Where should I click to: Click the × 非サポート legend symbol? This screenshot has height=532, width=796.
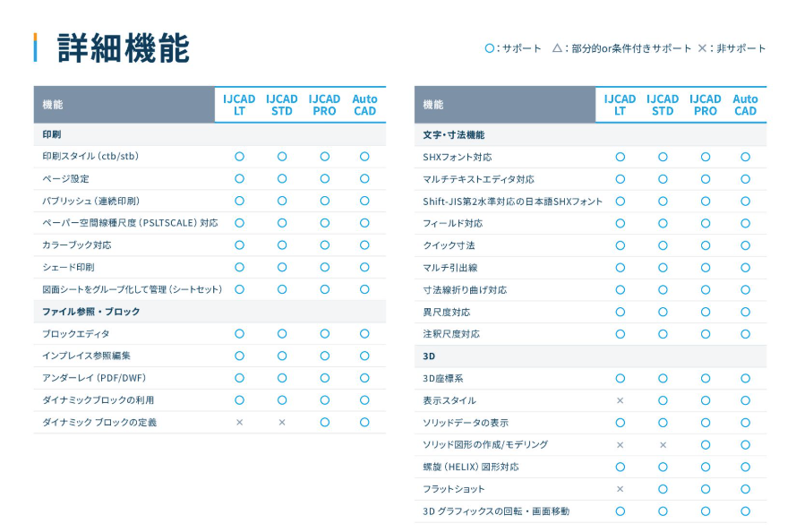pyautogui.click(x=702, y=48)
